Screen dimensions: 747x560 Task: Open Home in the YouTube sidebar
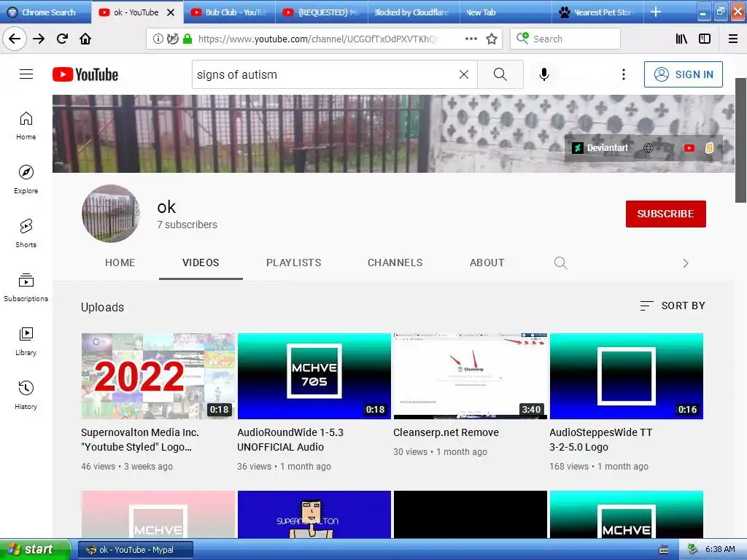[26, 125]
